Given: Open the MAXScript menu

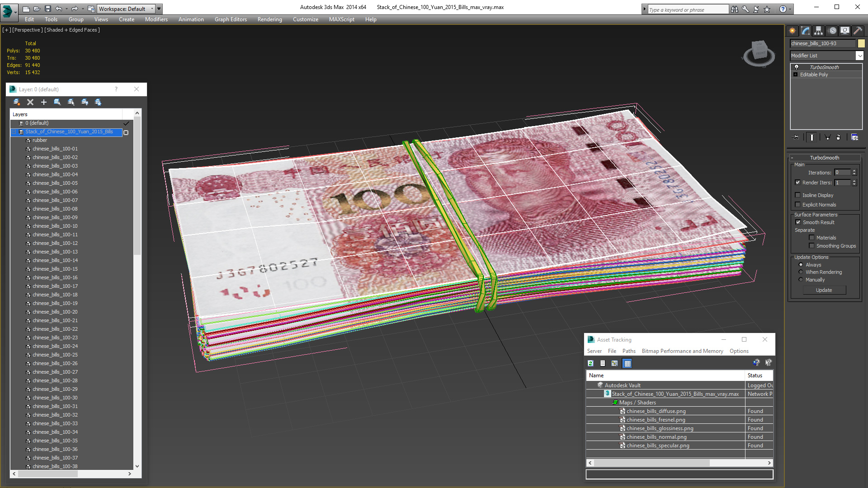Looking at the screenshot, I should [342, 19].
